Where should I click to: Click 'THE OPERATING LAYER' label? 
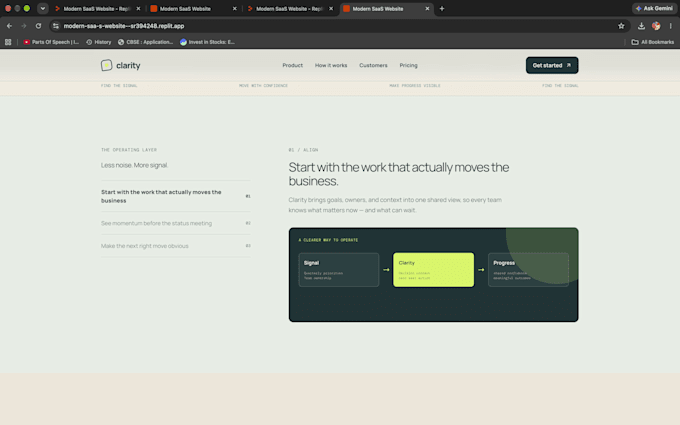(x=129, y=150)
